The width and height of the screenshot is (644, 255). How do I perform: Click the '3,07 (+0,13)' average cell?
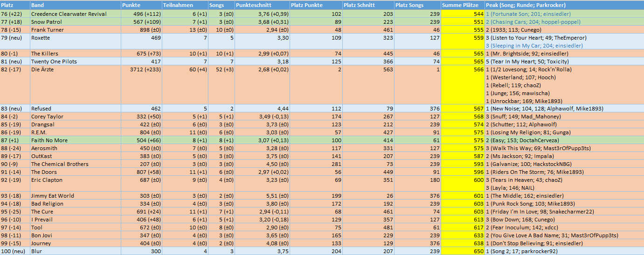[262, 140]
